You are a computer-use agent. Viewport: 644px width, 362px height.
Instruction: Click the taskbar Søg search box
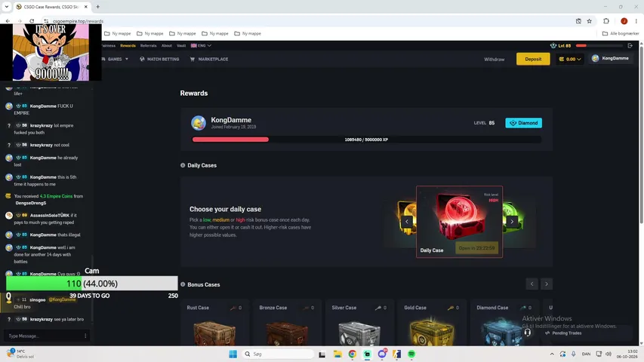[x=278, y=354]
